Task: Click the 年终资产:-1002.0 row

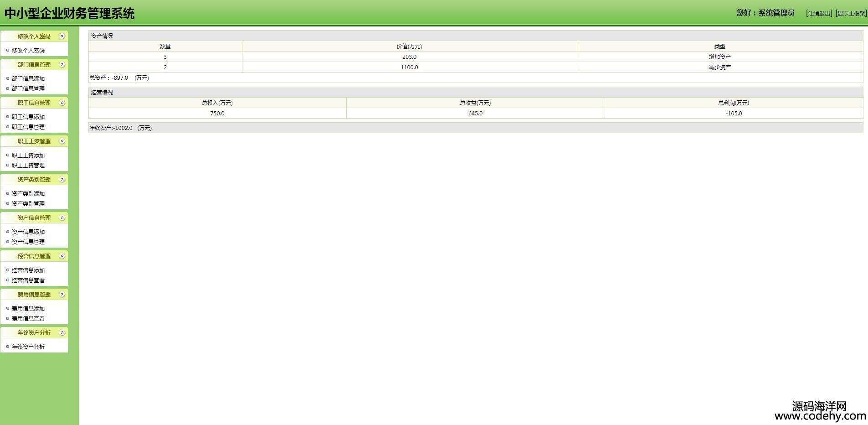Action: click(x=476, y=128)
